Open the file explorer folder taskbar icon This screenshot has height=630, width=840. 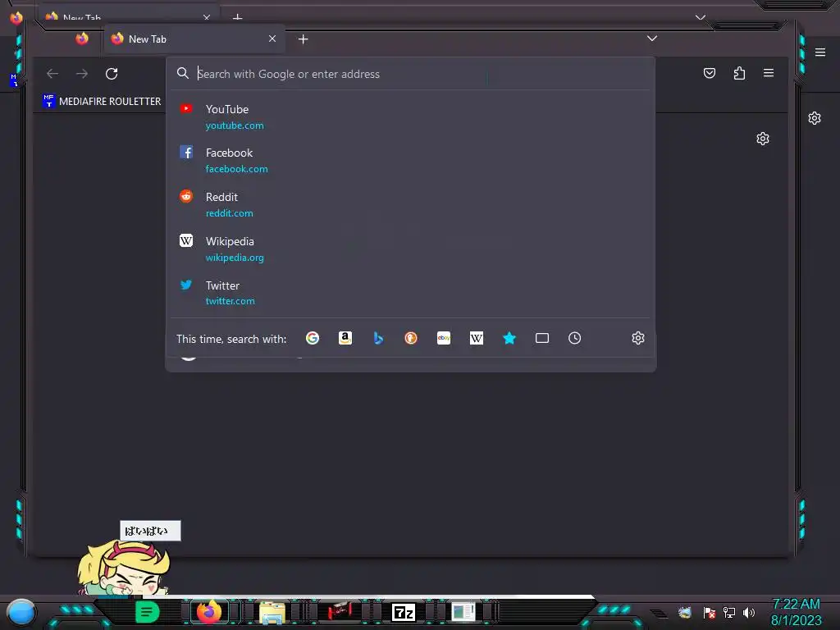coord(272,612)
